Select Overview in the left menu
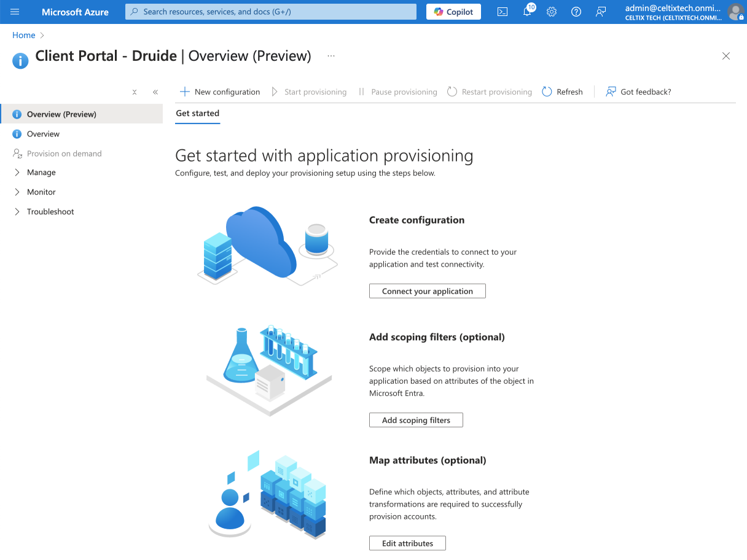 tap(43, 134)
